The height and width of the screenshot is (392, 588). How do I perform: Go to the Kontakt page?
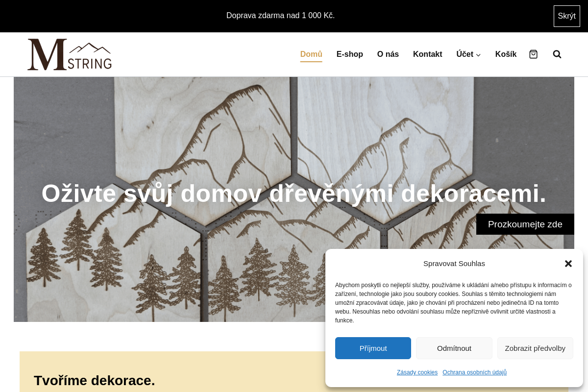[x=427, y=54]
